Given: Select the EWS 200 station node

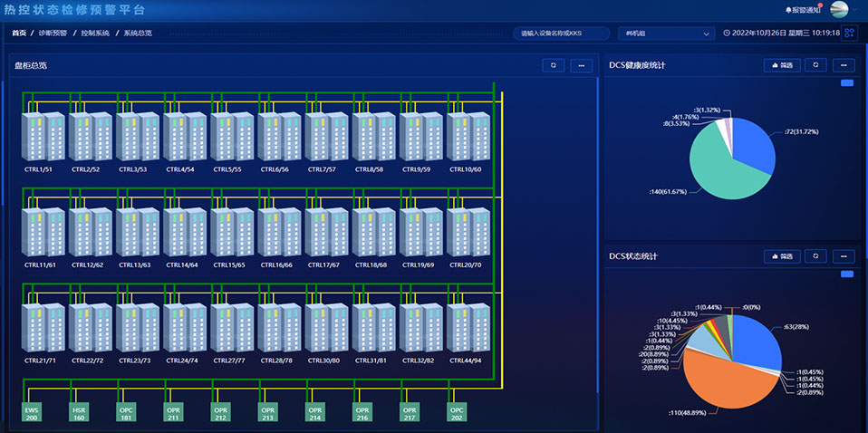Looking at the screenshot, I should point(31,412).
